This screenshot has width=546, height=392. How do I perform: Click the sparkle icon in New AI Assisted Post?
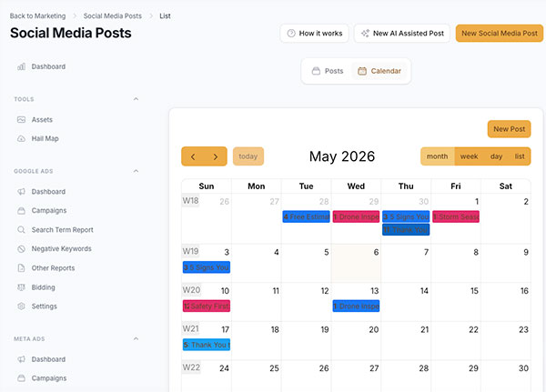pyautogui.click(x=365, y=34)
